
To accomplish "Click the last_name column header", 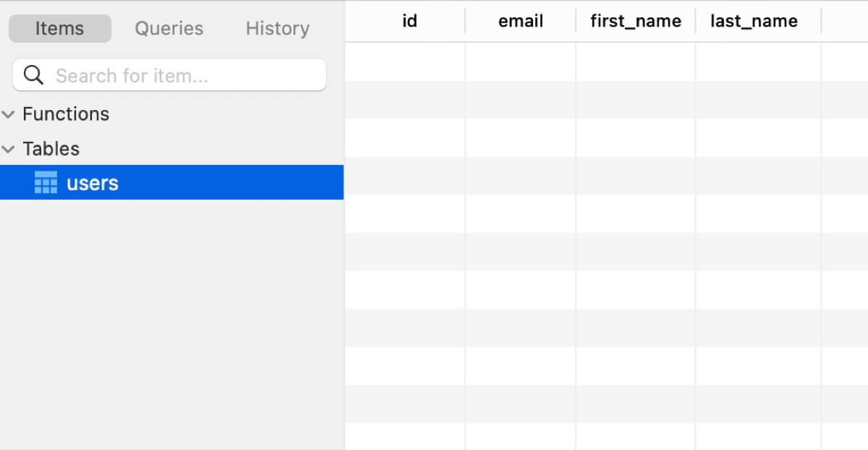I will click(754, 22).
